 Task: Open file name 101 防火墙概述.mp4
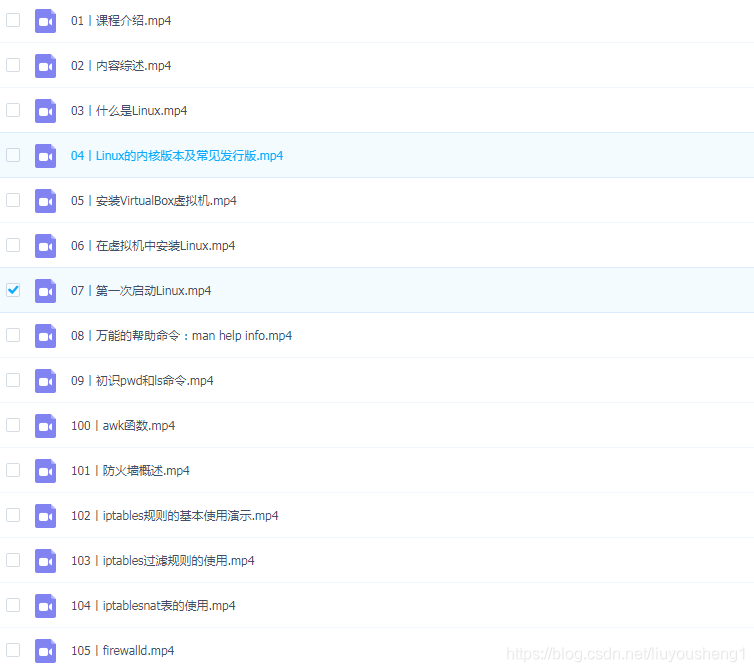pyautogui.click(x=130, y=470)
